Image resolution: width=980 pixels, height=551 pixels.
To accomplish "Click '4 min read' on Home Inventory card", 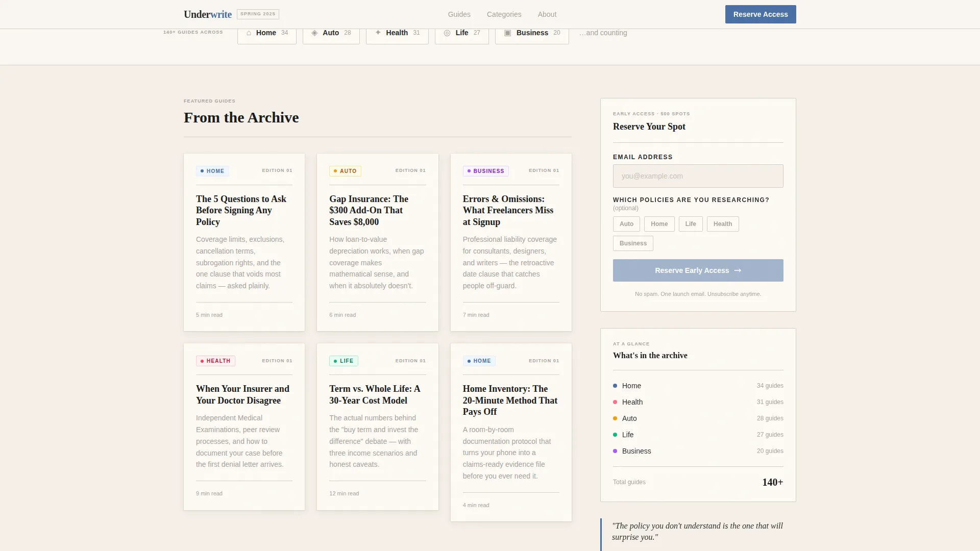I will pos(476,505).
